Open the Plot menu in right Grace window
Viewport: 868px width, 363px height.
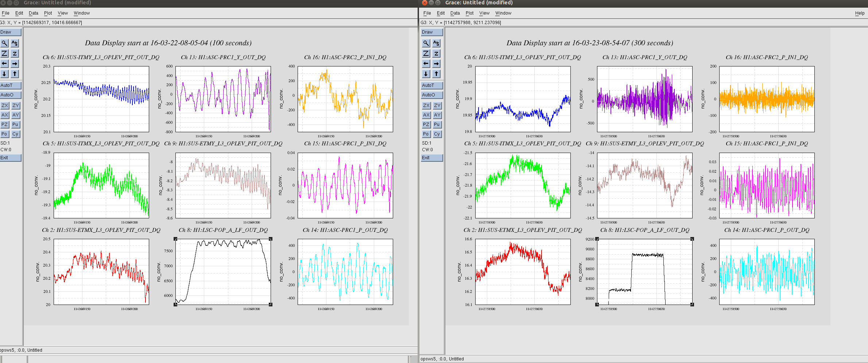pyautogui.click(x=469, y=13)
